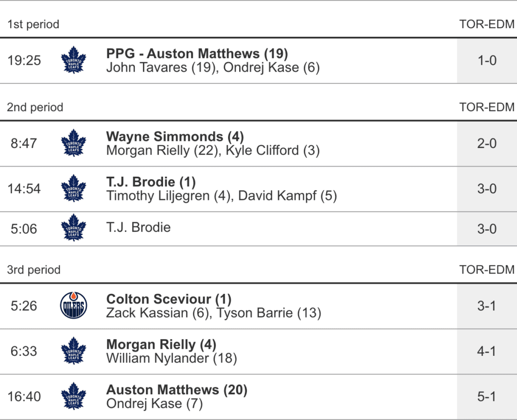Viewport: 517px width, 420px height.
Task: Select the Wayne Simmonds (4) goal scorer
Action: [x=175, y=136]
